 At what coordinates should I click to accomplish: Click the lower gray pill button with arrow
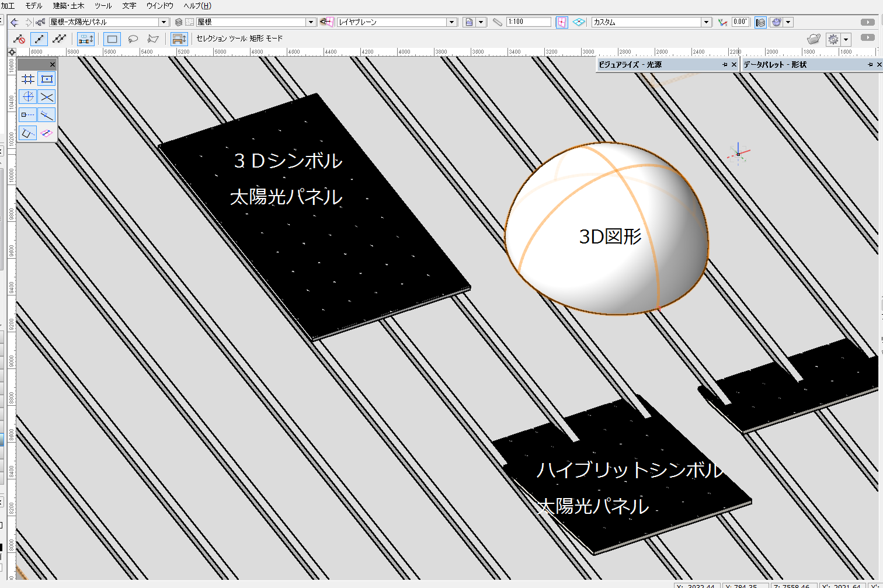[x=868, y=37]
